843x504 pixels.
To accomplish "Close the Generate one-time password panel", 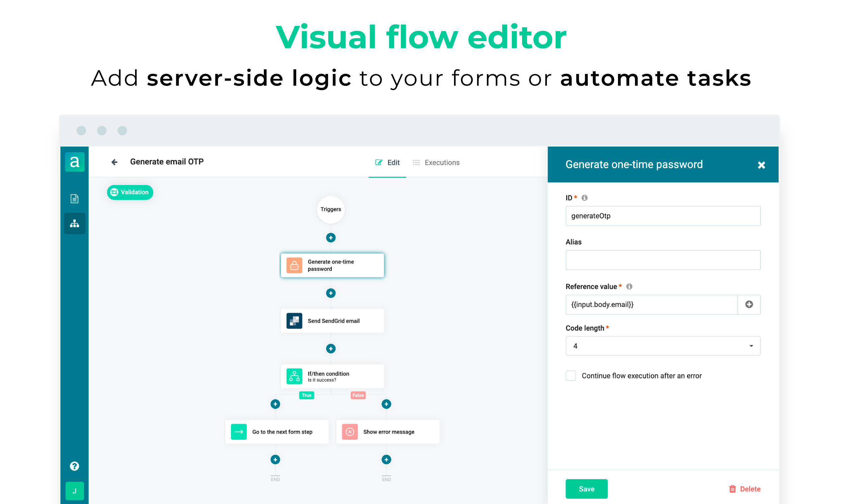I will (761, 165).
